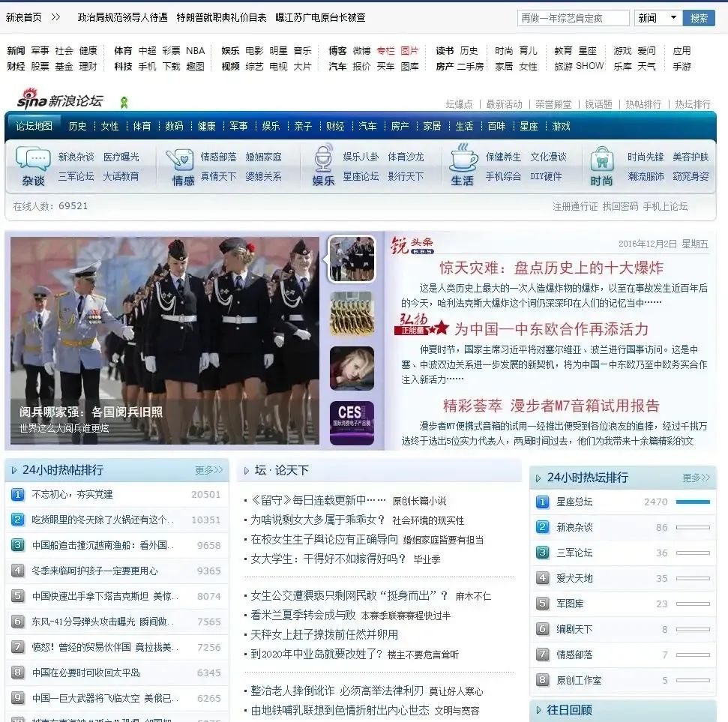Click the search input field
Screen dimensions: 728x722
(574, 18)
